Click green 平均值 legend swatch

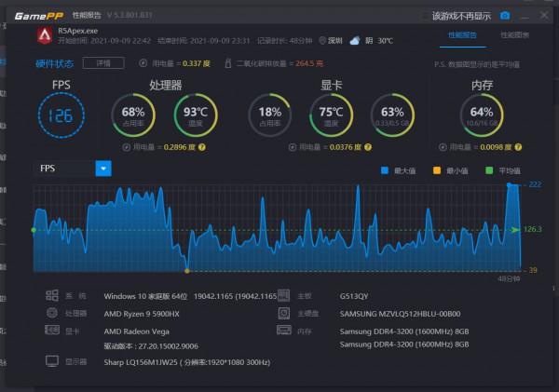[x=489, y=170]
